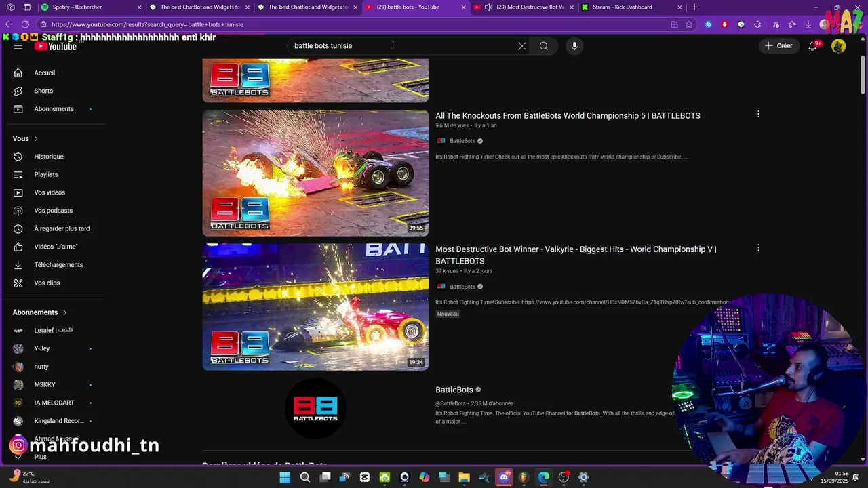Click the browser address bar URL
This screenshot has width=868, height=488.
(x=147, y=24)
